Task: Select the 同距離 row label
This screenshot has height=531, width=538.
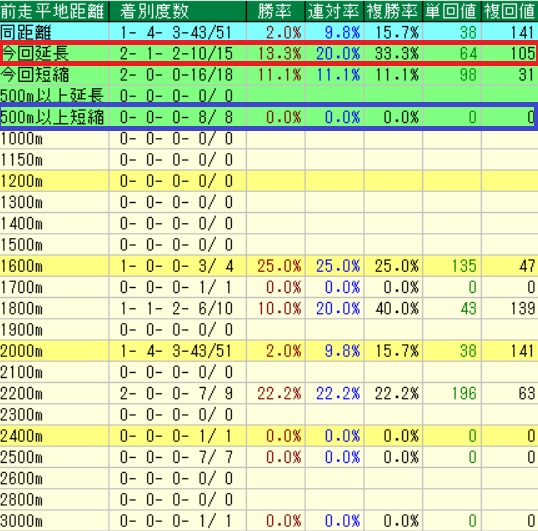Action: 26,33
